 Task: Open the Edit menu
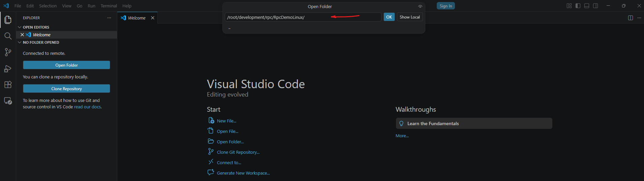point(30,6)
